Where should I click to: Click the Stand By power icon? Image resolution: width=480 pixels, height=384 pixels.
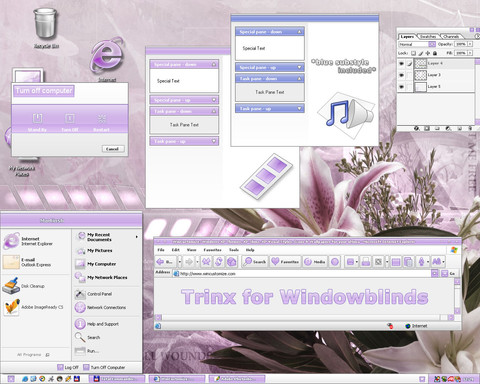tap(37, 118)
